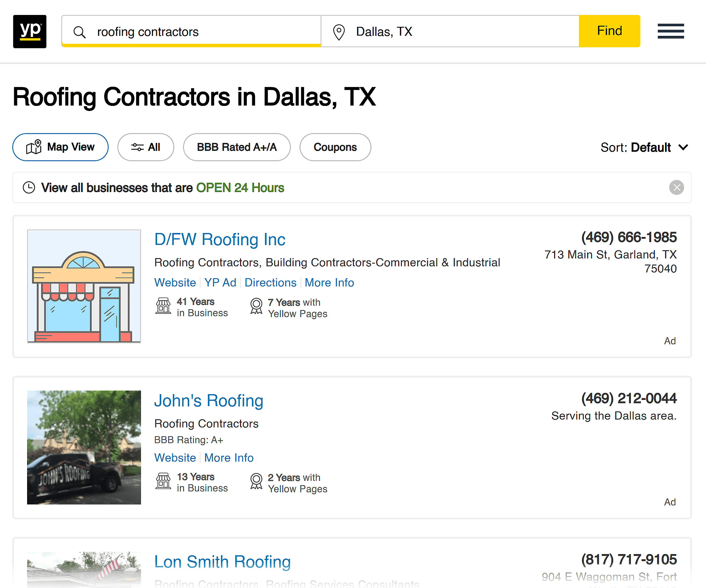Open the hamburger navigation menu
This screenshot has width=706, height=588.
click(670, 32)
